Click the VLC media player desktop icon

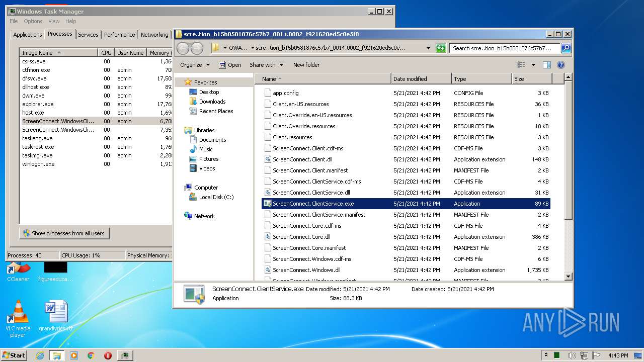click(18, 319)
